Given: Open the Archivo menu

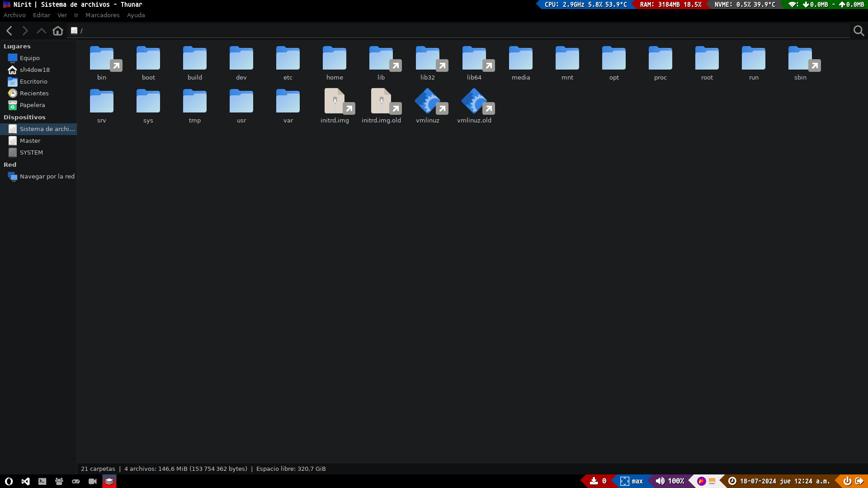Looking at the screenshot, I should [x=14, y=15].
